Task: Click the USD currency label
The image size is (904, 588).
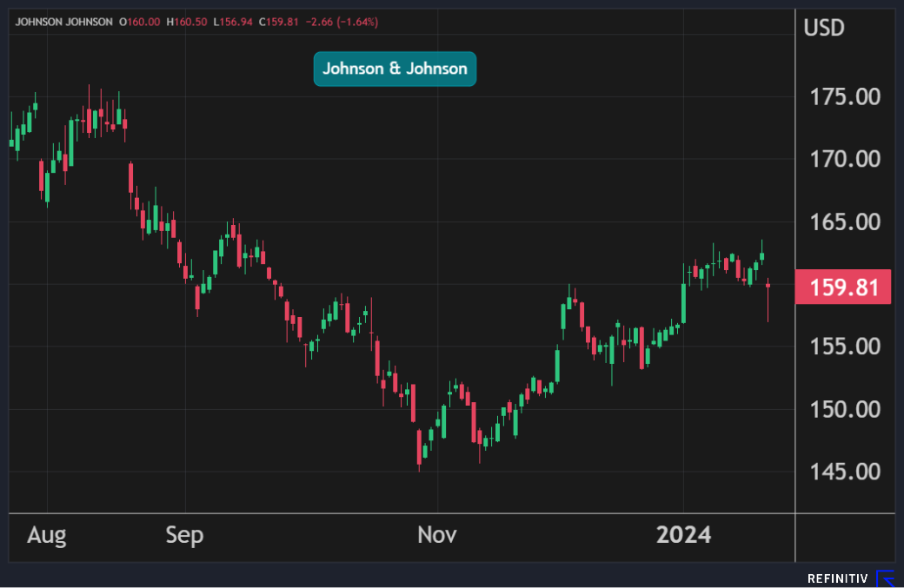Action: (823, 28)
